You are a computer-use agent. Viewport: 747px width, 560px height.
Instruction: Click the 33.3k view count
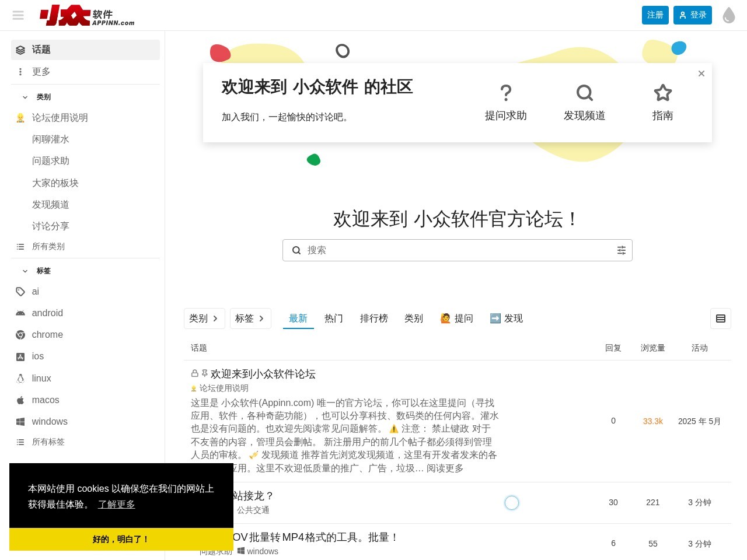pos(653,421)
